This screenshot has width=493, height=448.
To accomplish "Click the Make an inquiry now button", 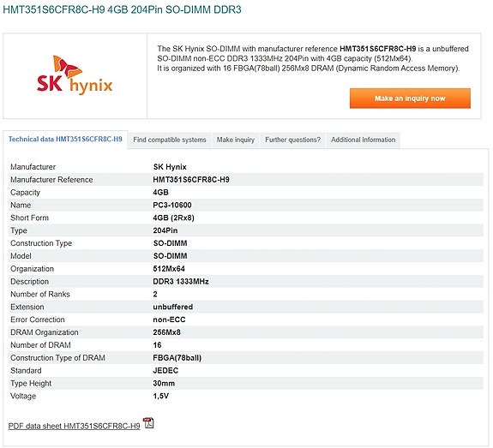I will (x=410, y=99).
